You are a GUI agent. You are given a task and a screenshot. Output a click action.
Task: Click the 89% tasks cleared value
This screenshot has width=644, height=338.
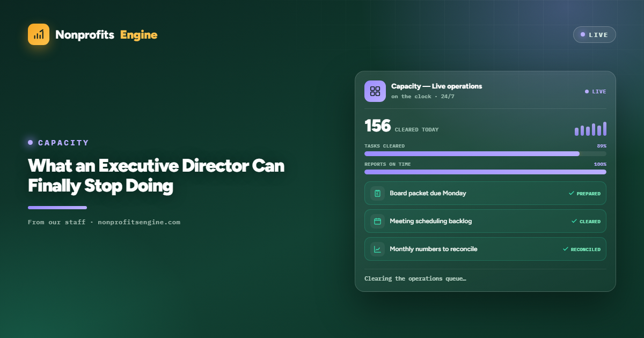[602, 146]
